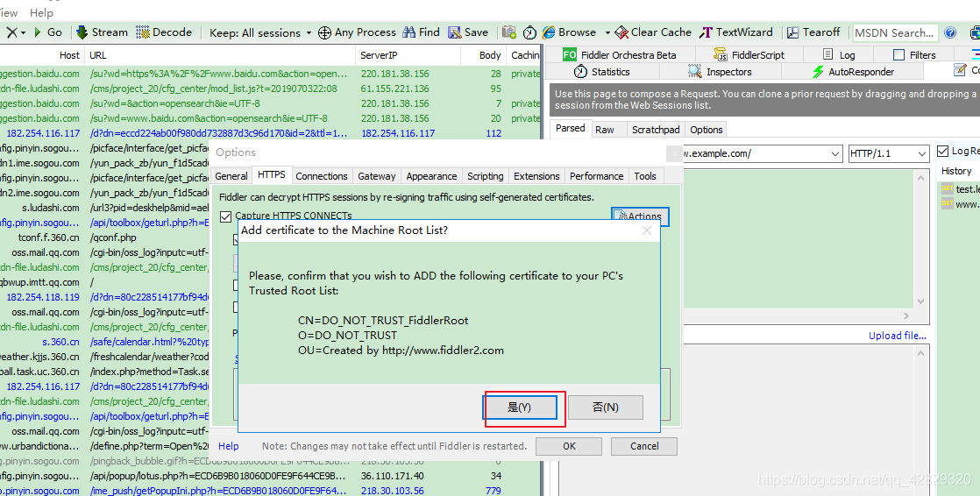The width and height of the screenshot is (980, 496).
Task: Decline certificate with the 否(N) button
Action: coord(605,407)
